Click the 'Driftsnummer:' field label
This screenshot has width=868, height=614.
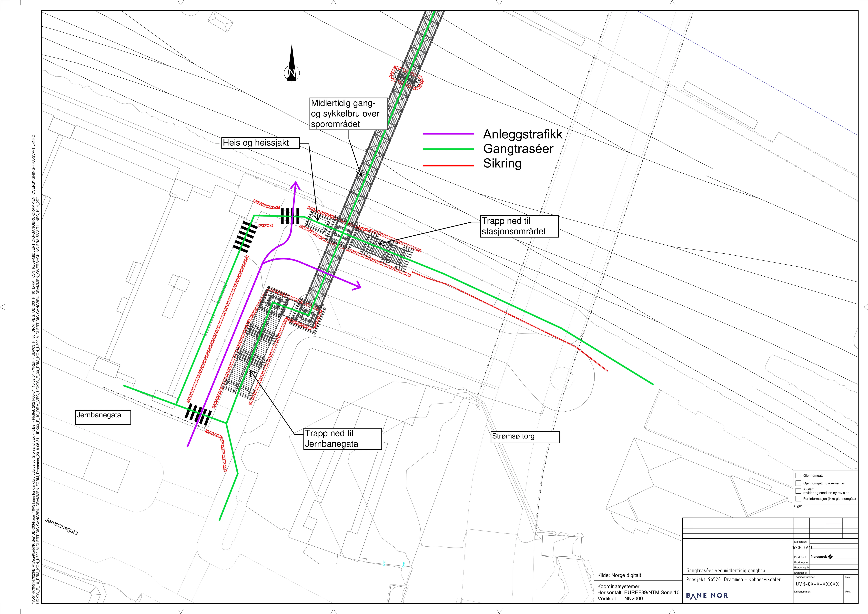(802, 591)
